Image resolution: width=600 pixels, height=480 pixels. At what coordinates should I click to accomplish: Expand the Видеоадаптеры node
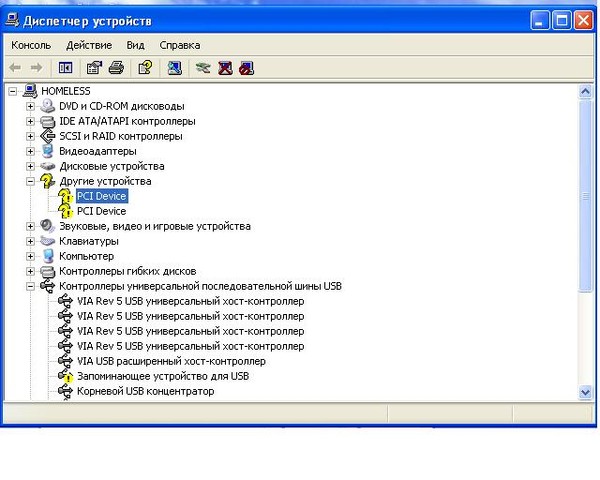(x=30, y=151)
